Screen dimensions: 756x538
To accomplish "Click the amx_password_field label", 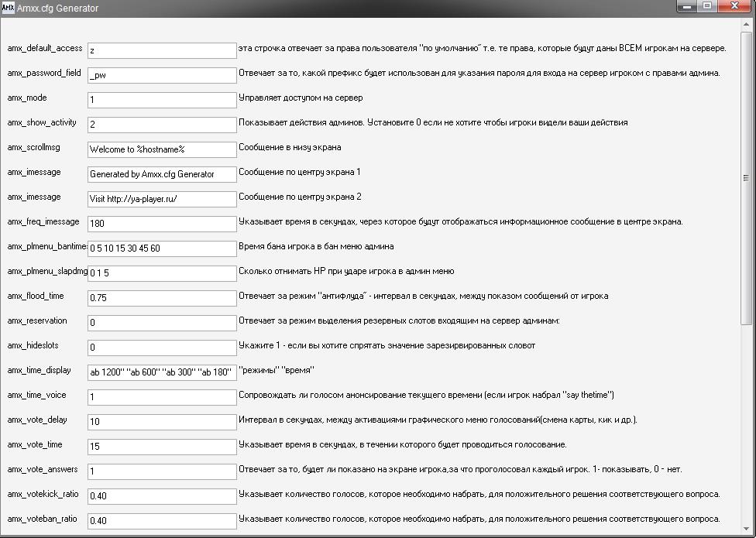I will click(x=44, y=74).
